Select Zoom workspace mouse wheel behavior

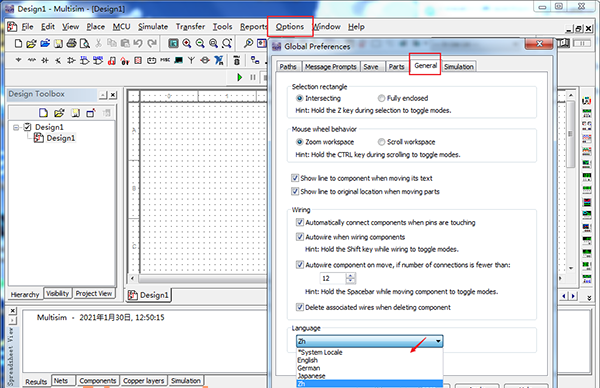300,142
